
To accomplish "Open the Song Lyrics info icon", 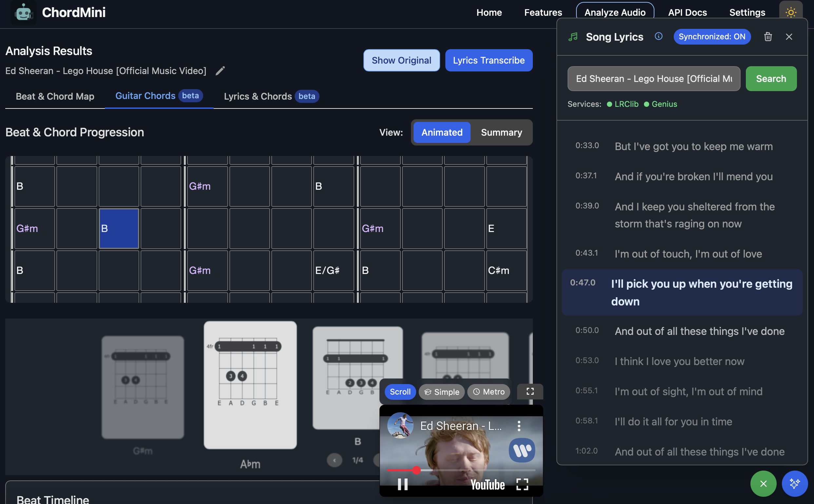I will click(658, 36).
